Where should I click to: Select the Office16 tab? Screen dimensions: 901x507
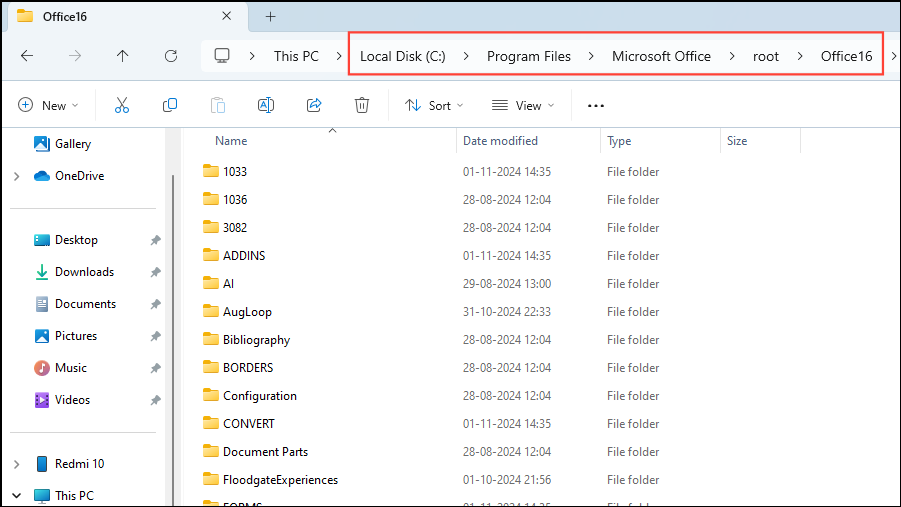pos(126,16)
